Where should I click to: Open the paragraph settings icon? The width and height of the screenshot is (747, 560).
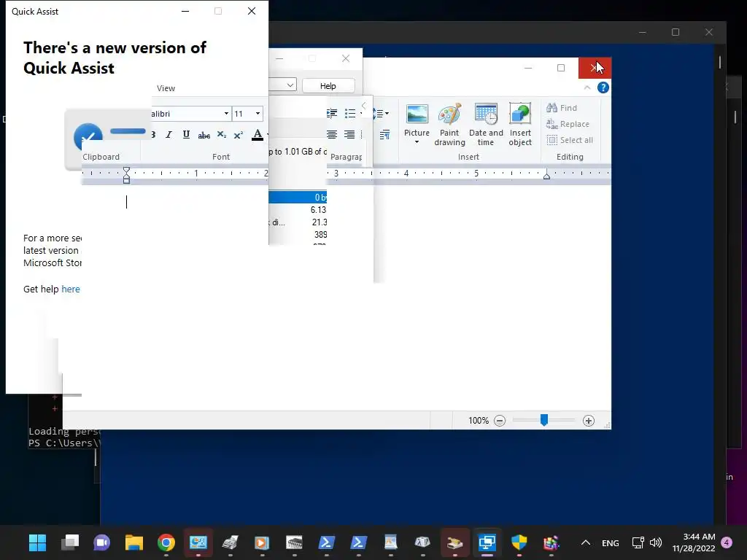[385, 135]
